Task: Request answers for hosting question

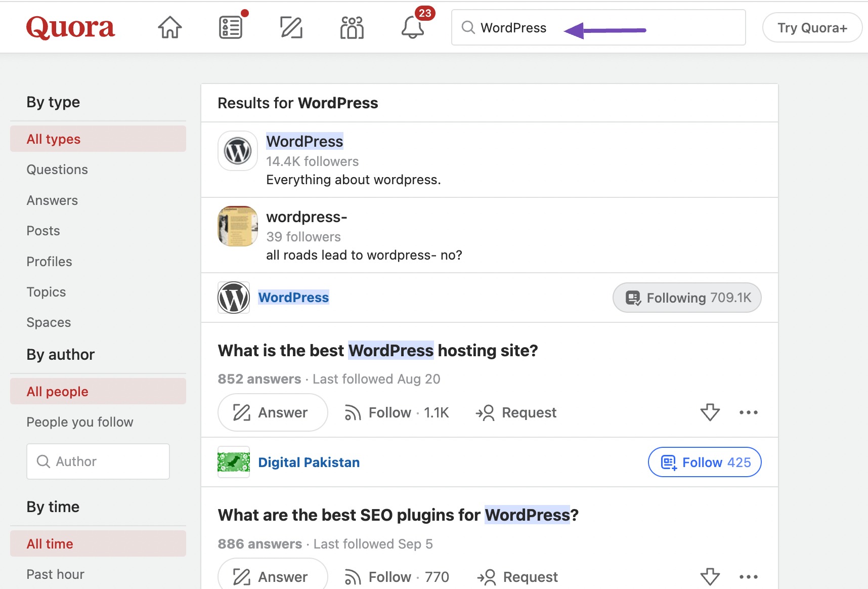Action: (516, 412)
